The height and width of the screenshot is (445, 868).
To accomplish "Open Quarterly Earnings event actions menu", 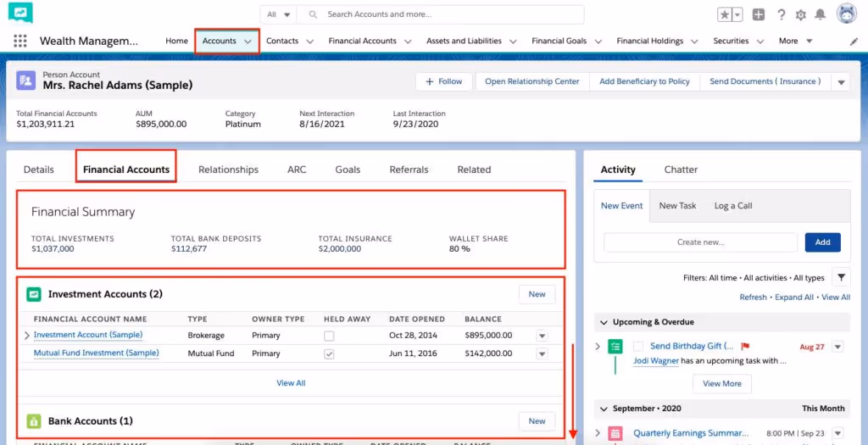I will pos(838,433).
